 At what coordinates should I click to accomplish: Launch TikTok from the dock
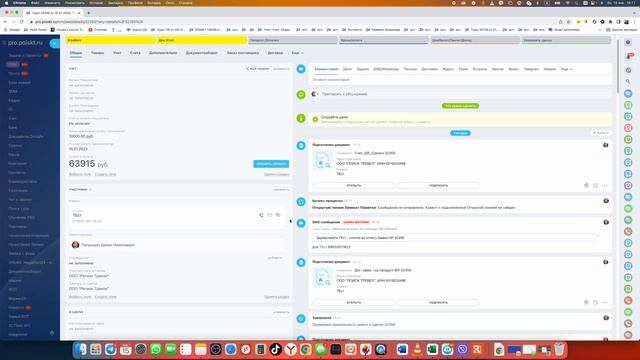coord(276,349)
